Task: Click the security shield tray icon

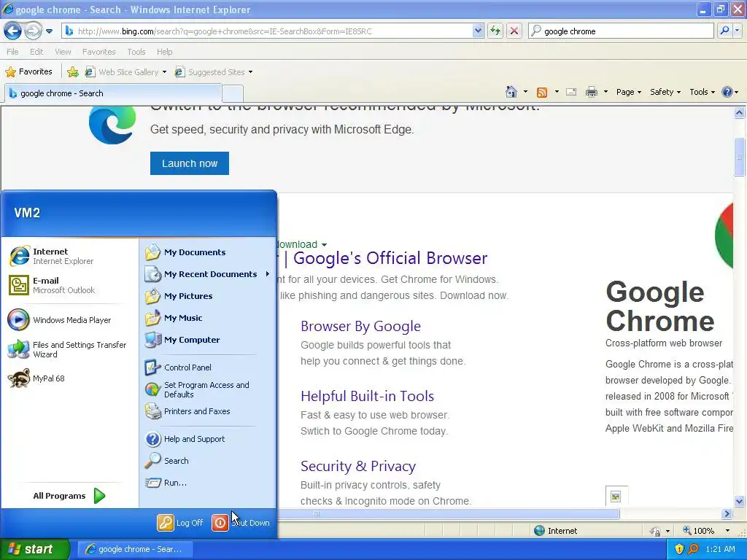Action: point(679,549)
